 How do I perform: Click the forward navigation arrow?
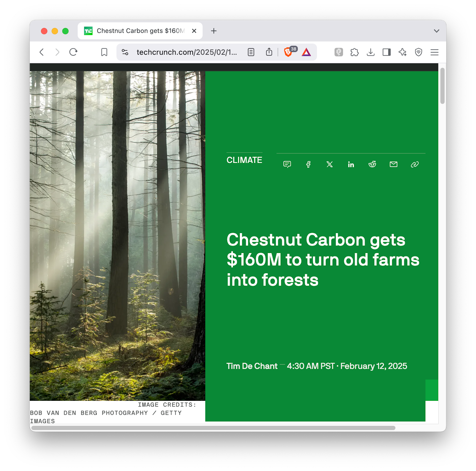(57, 52)
